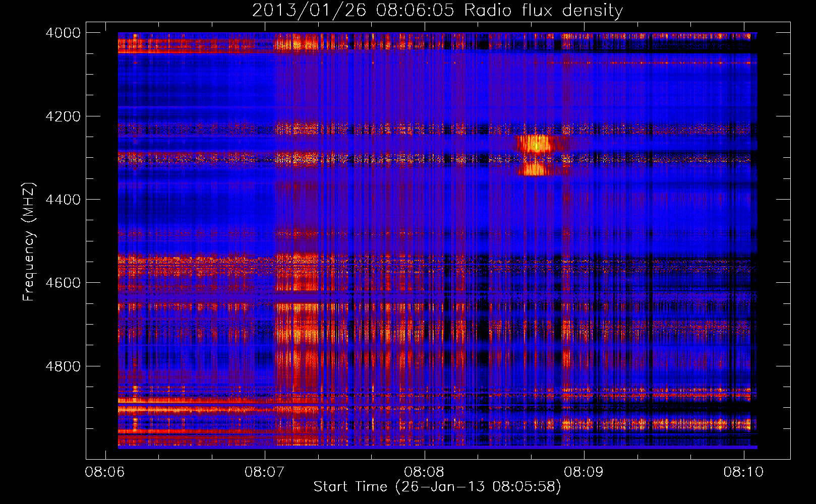Click the 08:09 time tick label
This screenshot has height=504, width=816.
coord(584,472)
